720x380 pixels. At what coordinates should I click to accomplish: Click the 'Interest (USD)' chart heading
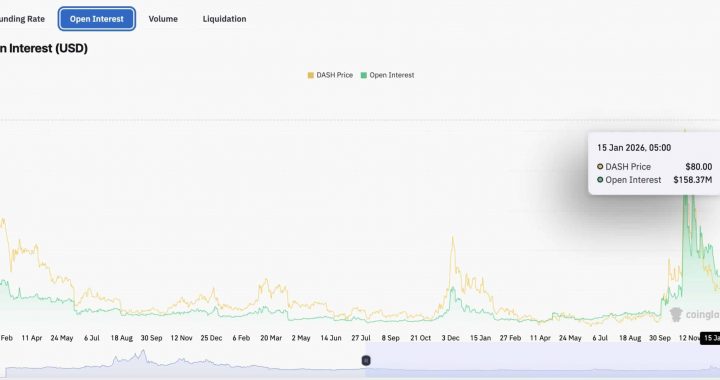(48, 48)
